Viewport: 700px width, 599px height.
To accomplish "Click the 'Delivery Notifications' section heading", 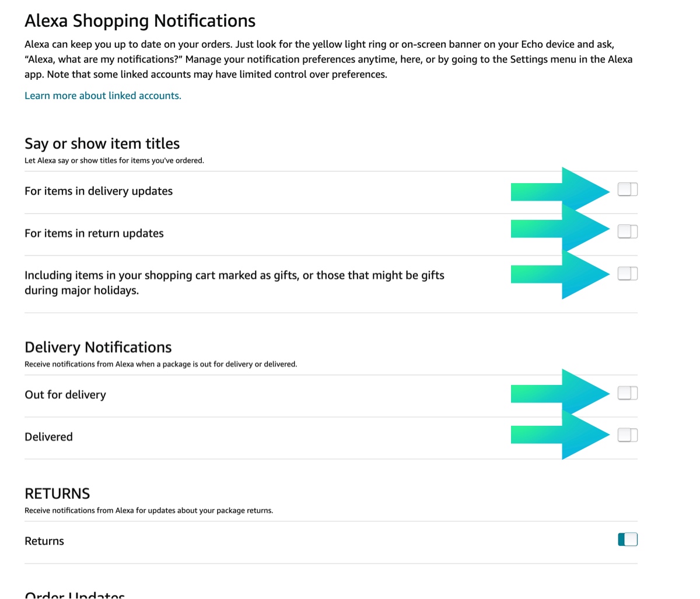I will (98, 347).
